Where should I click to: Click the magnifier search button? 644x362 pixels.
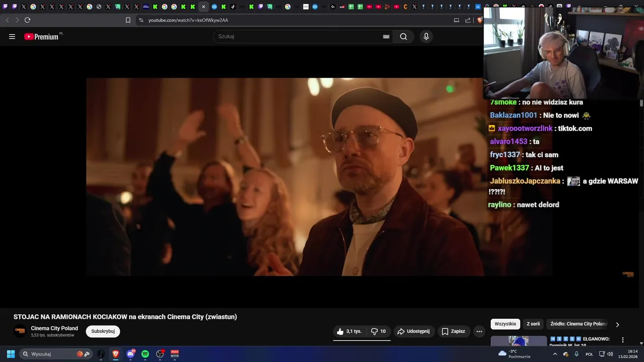pos(404,37)
